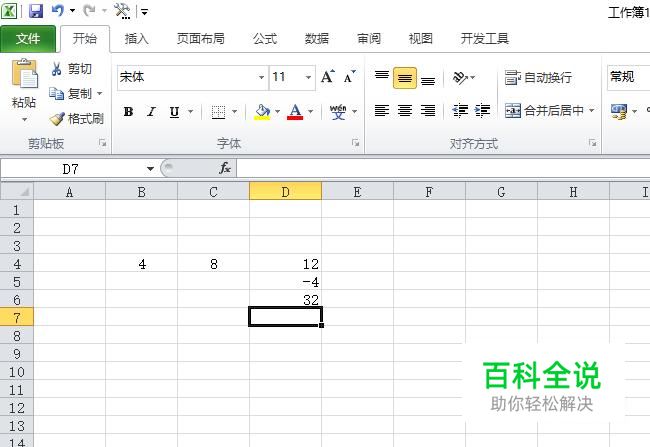Open the Customize Quick Access Toolbar dropdown
This screenshot has height=447, width=650.
click(x=144, y=12)
